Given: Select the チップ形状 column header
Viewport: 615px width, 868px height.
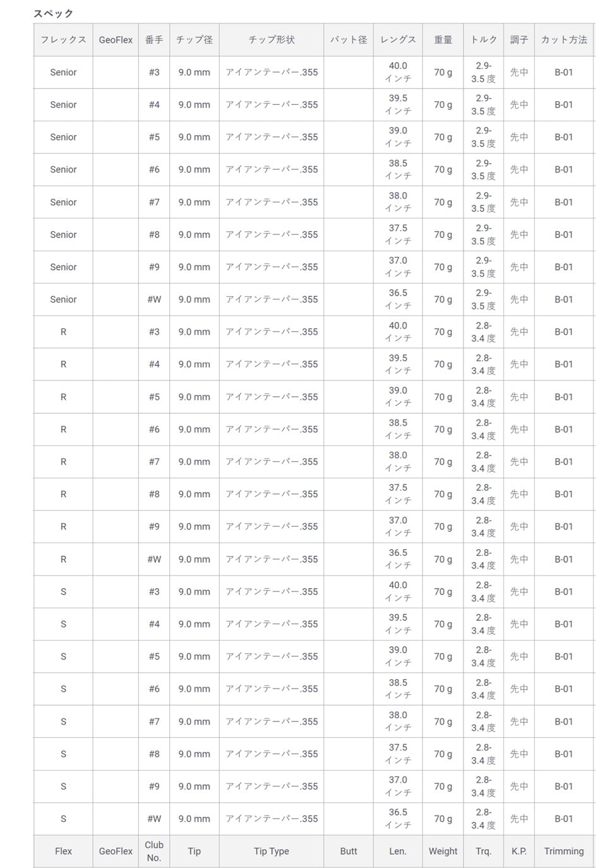Looking at the screenshot, I should 272,40.
